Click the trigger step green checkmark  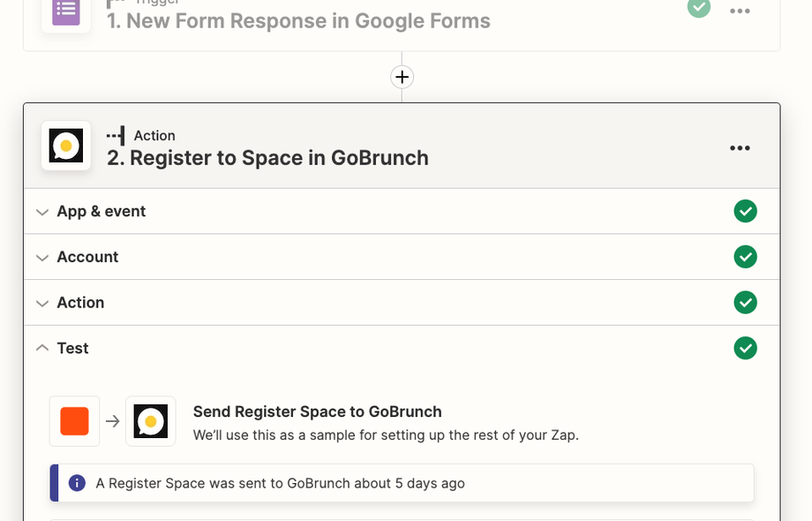pyautogui.click(x=699, y=7)
